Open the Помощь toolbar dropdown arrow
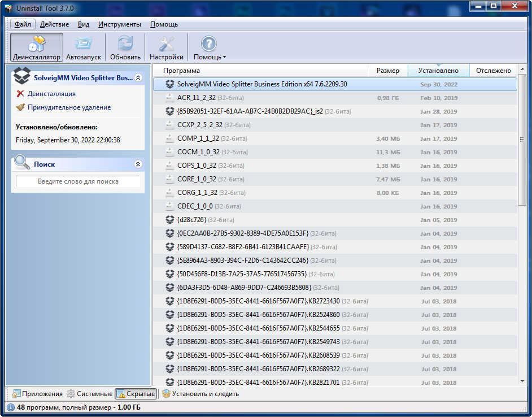532x417 pixels. click(224, 57)
